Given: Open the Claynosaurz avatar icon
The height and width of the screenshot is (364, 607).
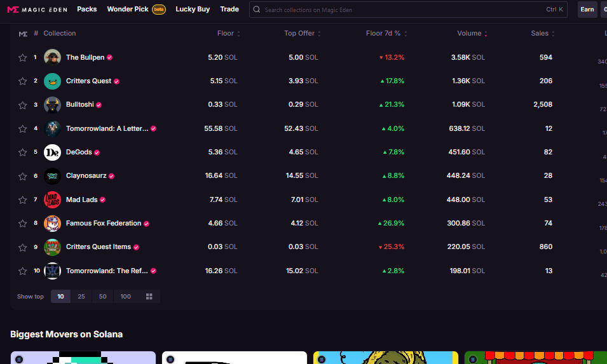Looking at the screenshot, I should (x=52, y=176).
